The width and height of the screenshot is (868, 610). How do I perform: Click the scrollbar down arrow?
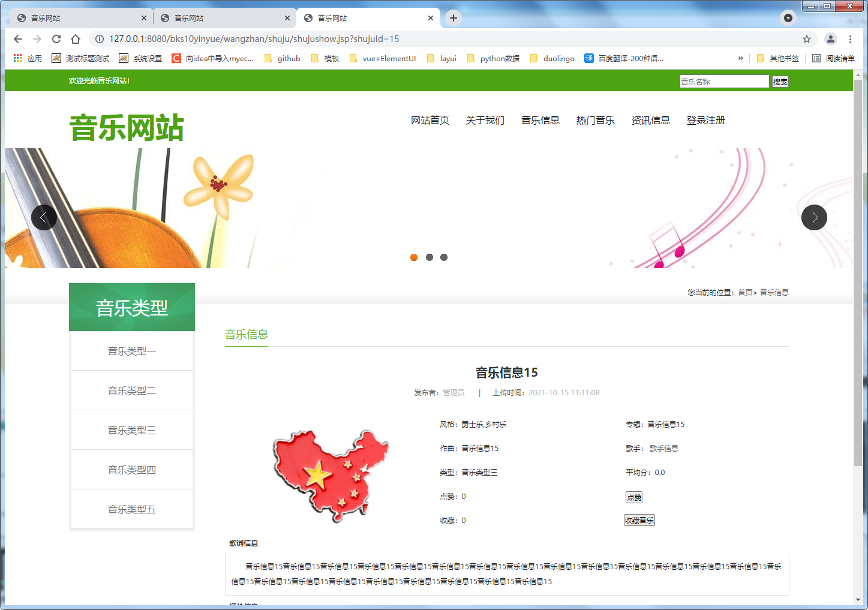tap(858, 600)
